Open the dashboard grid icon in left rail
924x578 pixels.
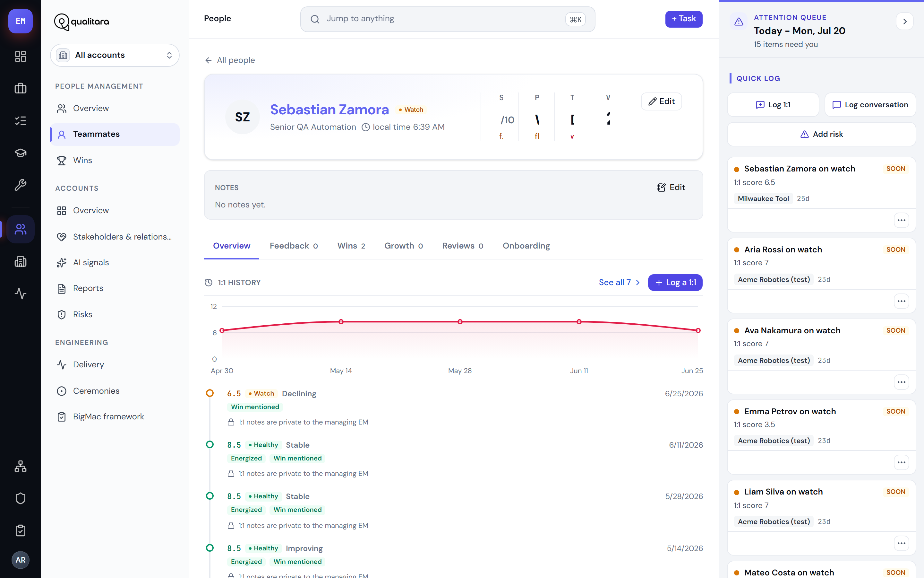(x=20, y=57)
